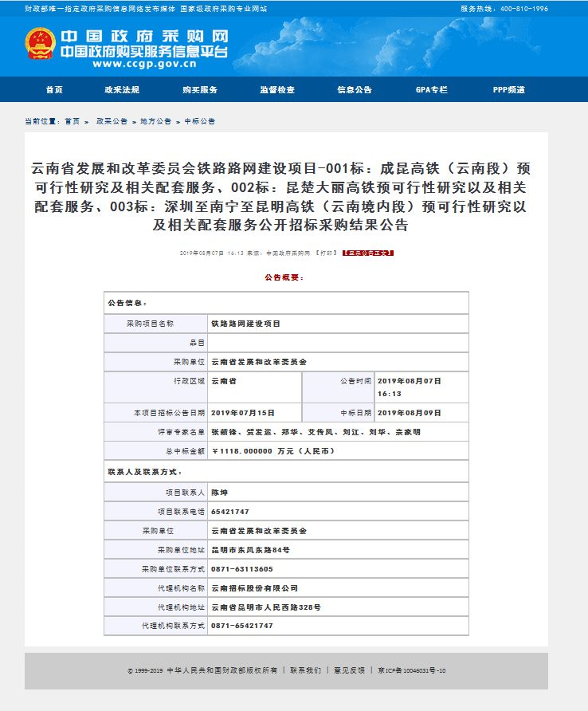Click the 政采公告 breadcrumb link
This screenshot has height=711, width=588.
[112, 121]
